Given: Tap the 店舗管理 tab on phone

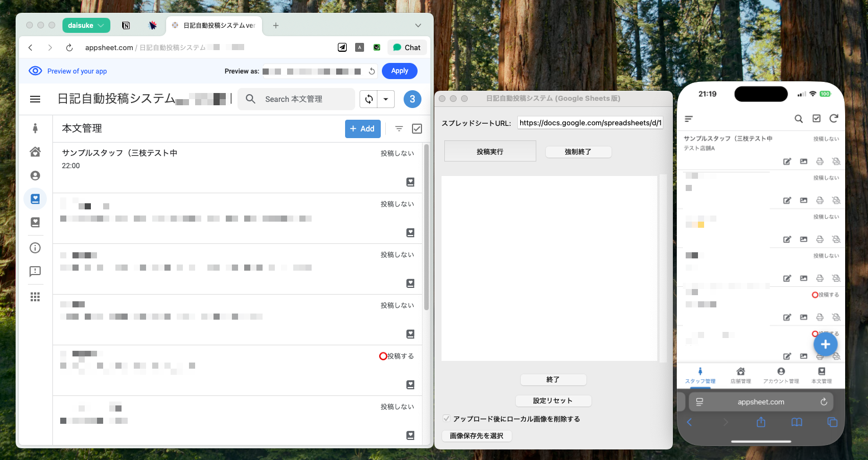Looking at the screenshot, I should (741, 375).
